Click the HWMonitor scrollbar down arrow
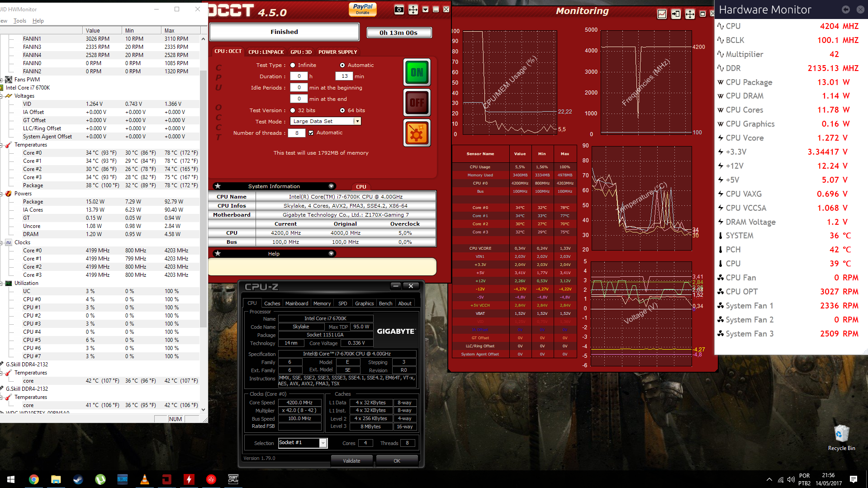This screenshot has width=868, height=488. coord(203,410)
